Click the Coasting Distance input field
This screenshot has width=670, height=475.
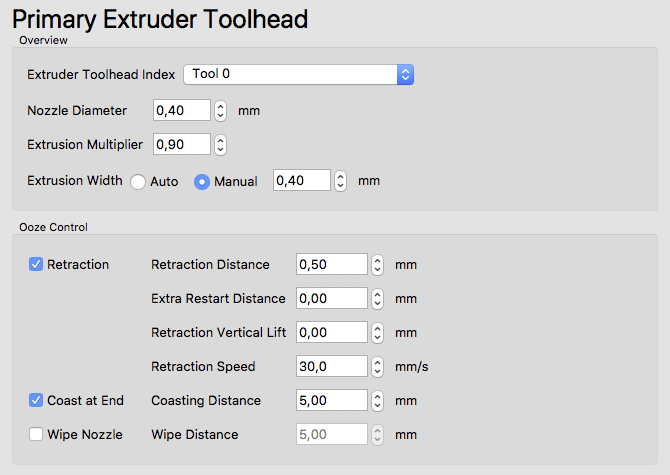point(332,401)
